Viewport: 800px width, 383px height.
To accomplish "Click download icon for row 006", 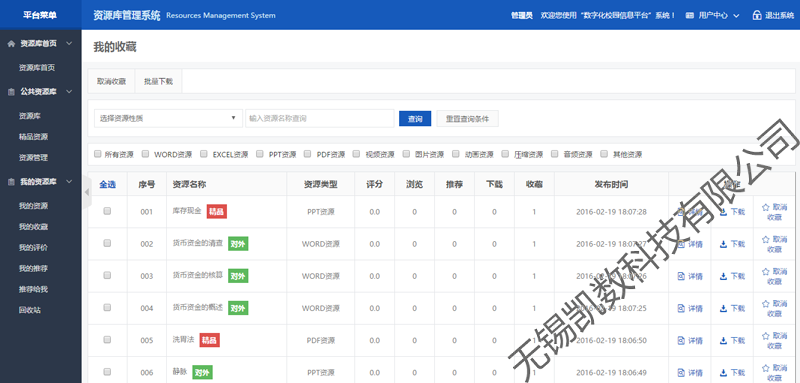I will coord(723,373).
